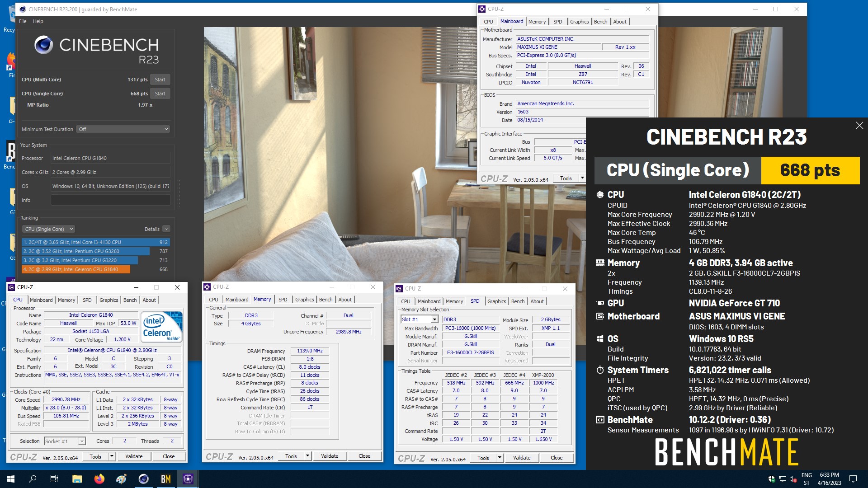Close the BenchMate result overlay with X
This screenshot has width=868, height=488.
tap(859, 126)
